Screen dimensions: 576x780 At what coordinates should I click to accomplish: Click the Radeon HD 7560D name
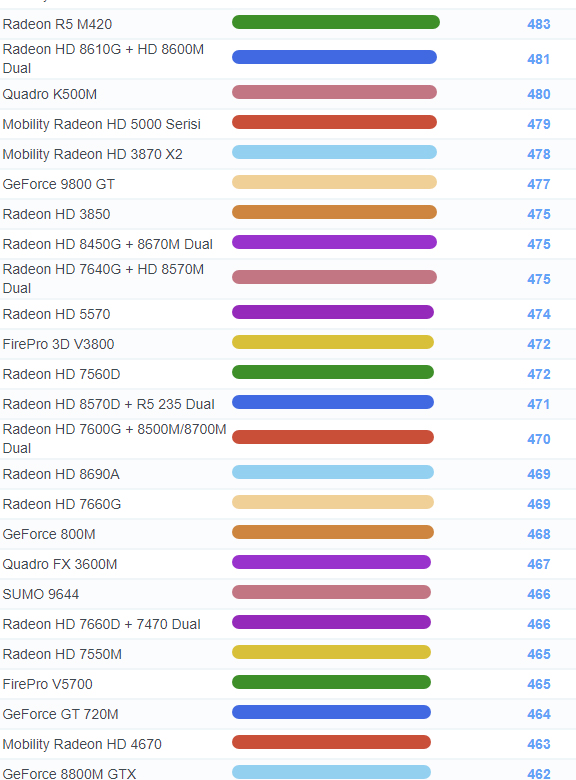click(61, 374)
